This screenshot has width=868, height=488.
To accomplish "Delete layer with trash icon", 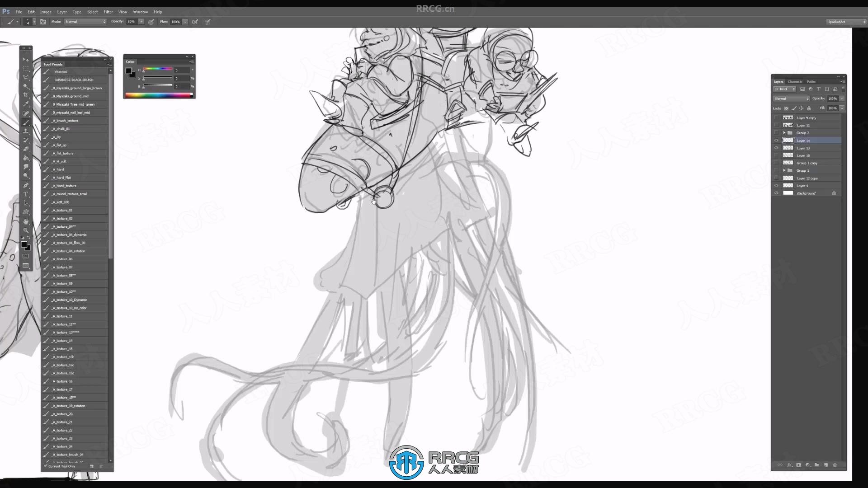I will coord(835,465).
